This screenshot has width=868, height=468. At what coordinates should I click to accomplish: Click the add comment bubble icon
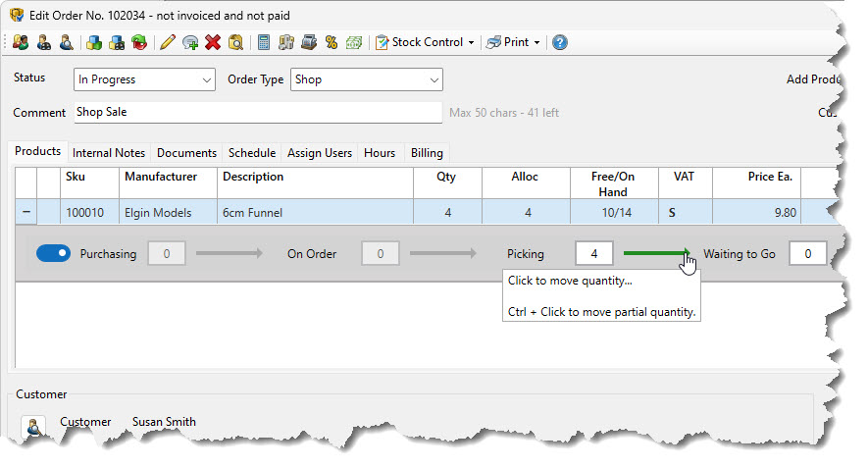coord(190,42)
